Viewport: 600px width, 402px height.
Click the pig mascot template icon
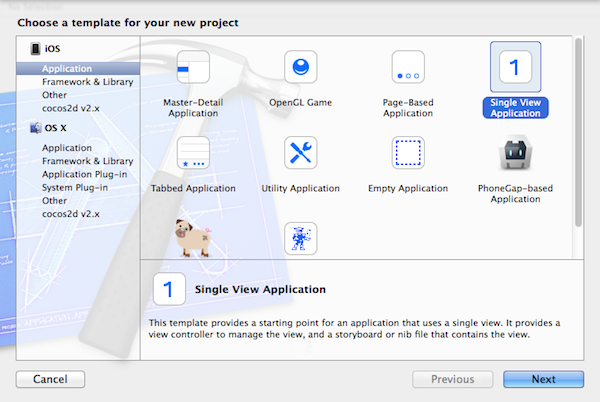tap(192, 236)
